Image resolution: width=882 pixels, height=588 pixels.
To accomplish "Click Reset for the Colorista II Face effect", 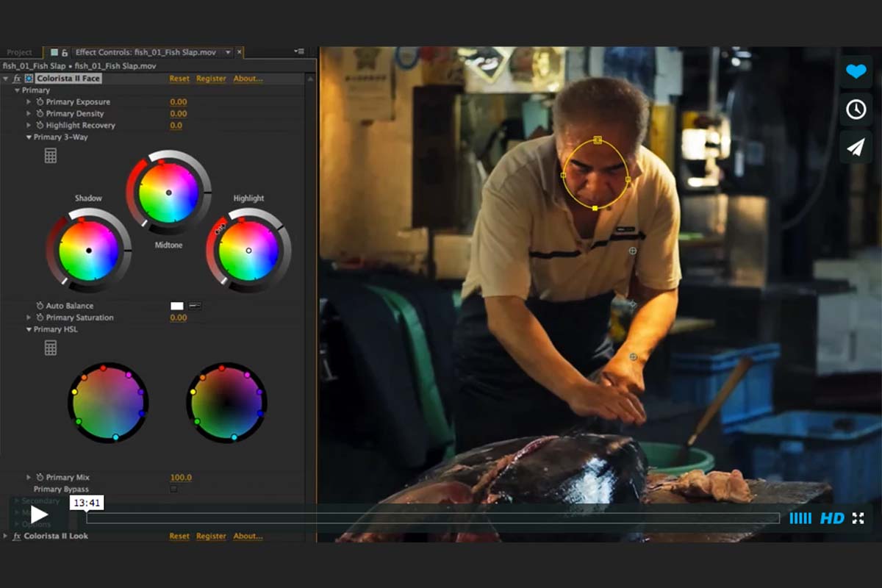I will point(179,78).
